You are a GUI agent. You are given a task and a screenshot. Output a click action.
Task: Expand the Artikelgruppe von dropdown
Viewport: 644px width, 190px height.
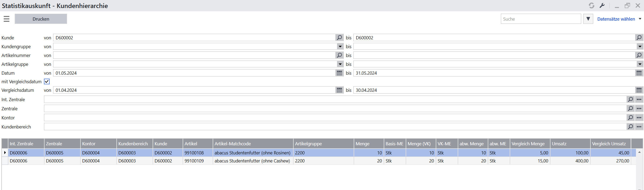click(340, 64)
